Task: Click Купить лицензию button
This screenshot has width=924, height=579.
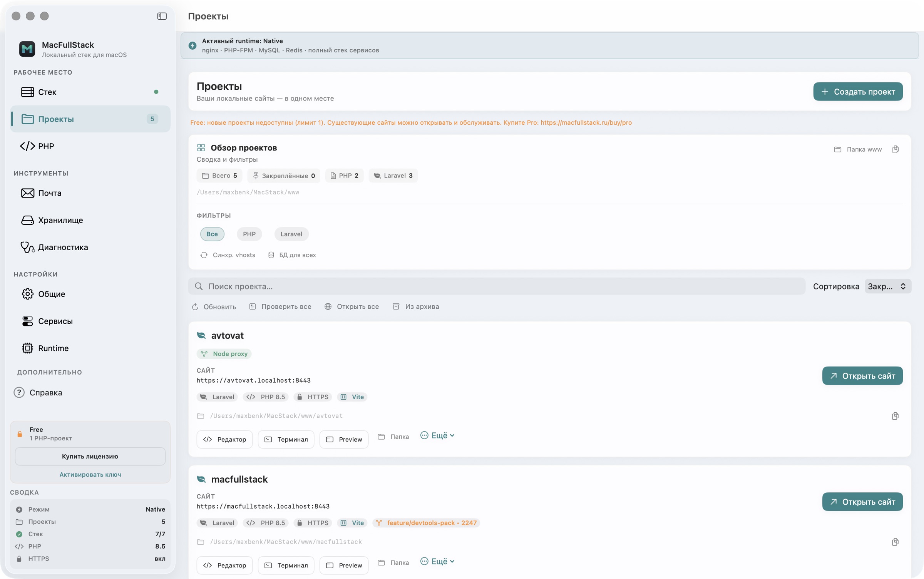Action: tap(90, 456)
